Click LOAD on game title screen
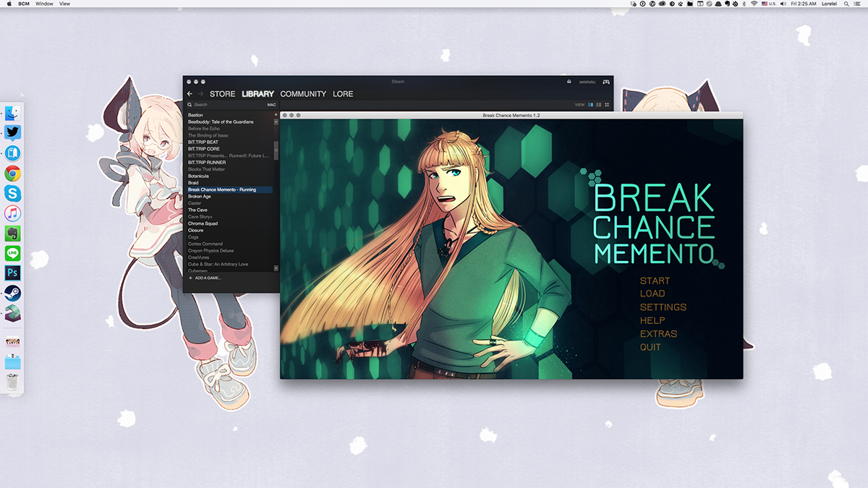This screenshot has width=868, height=488. pyautogui.click(x=652, y=294)
